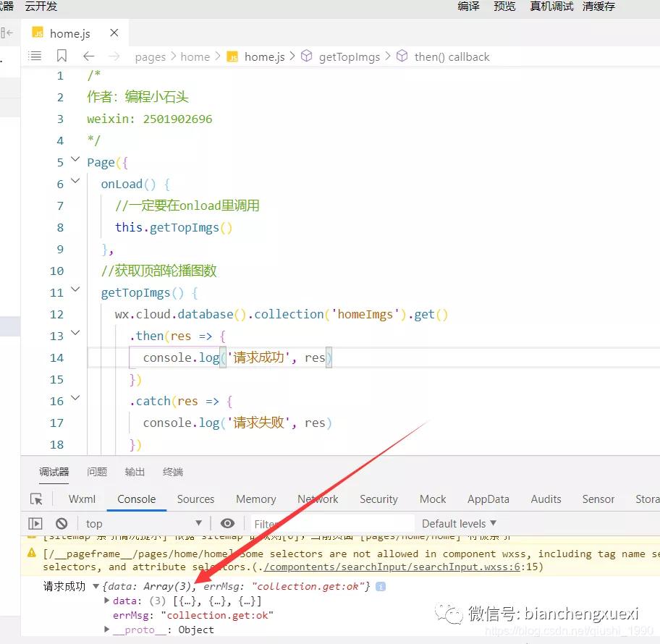Switch to the AppData tab
660x644 pixels.
coord(488,499)
